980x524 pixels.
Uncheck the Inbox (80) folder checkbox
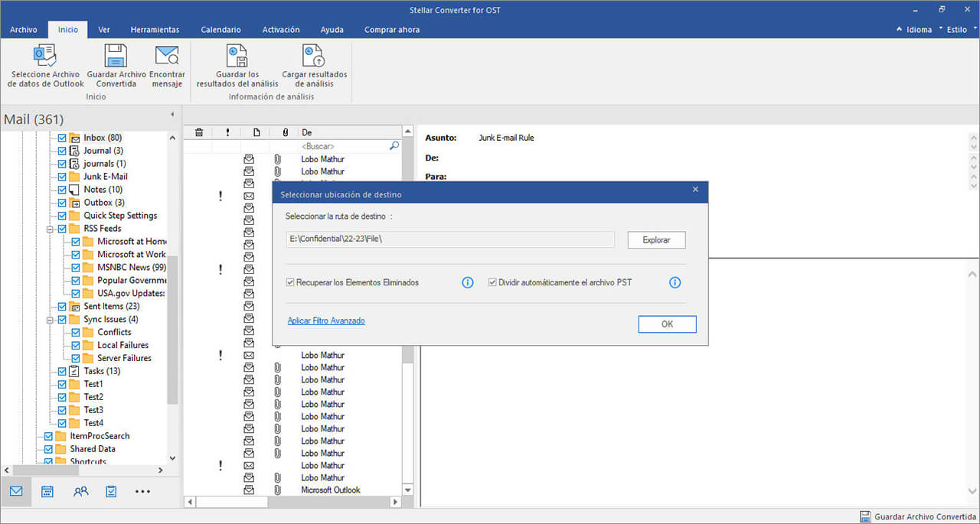point(63,138)
